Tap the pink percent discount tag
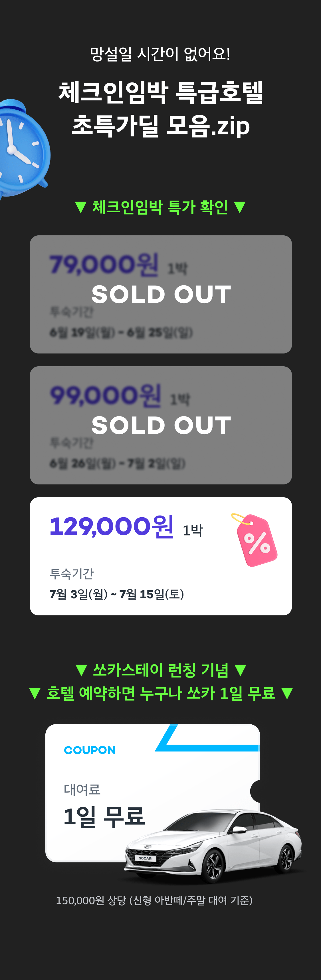Viewport: 321px width, 980px height. 255,539
